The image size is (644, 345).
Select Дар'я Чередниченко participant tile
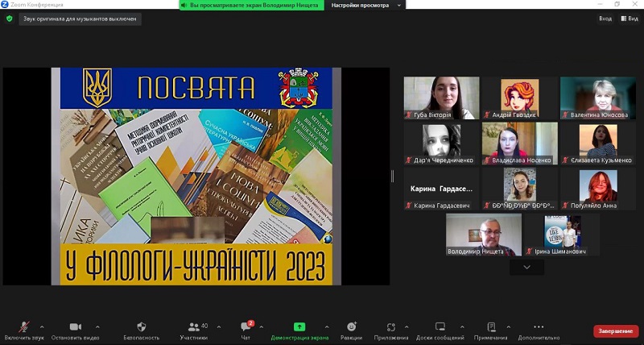pos(441,143)
